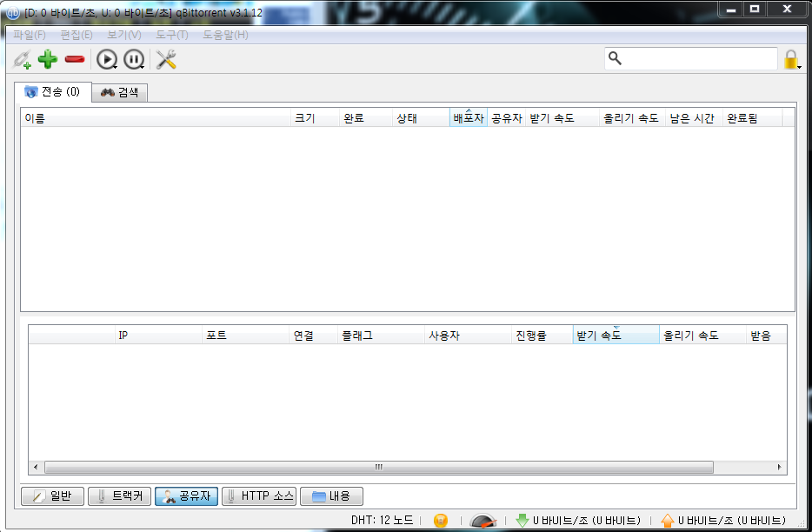This screenshot has height=532, width=812.
Task: Close the qBittorrent window
Action: (787, 9)
